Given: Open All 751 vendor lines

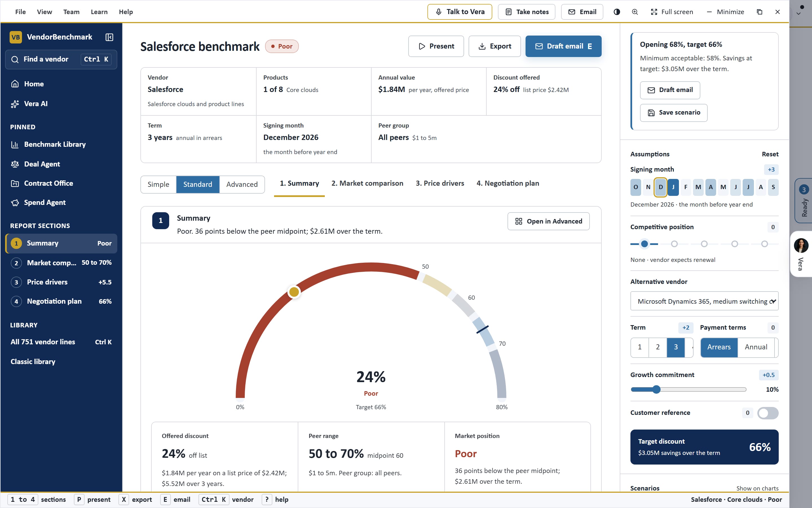Looking at the screenshot, I should 61,342.
